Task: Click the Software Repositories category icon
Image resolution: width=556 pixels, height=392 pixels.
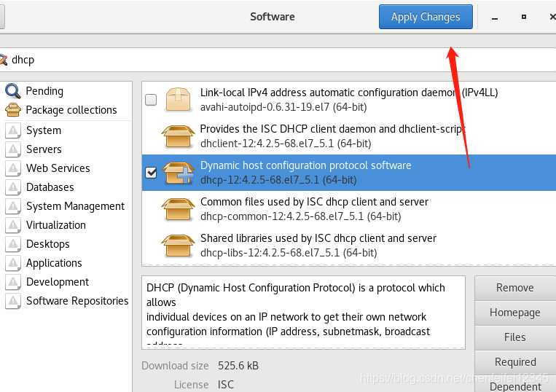Action: point(13,301)
